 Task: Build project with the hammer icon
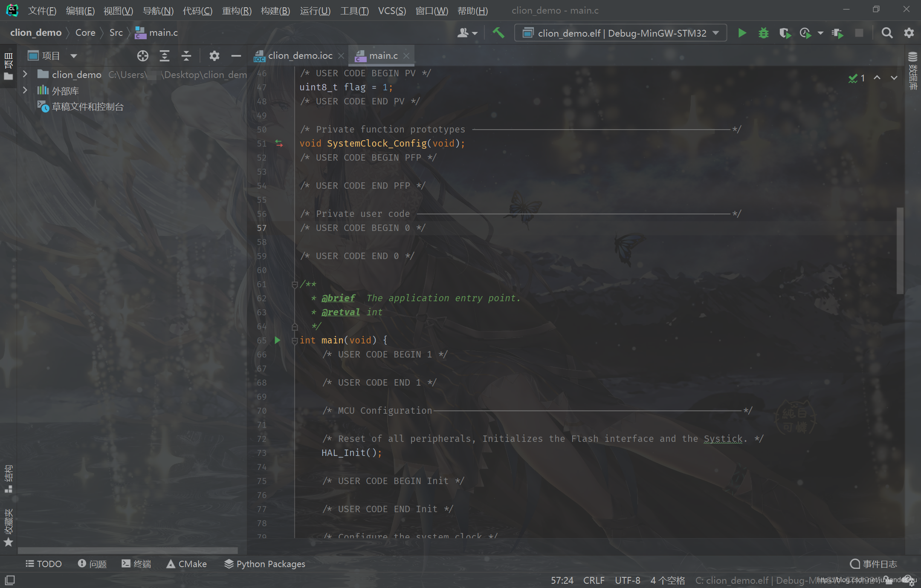[x=498, y=33]
